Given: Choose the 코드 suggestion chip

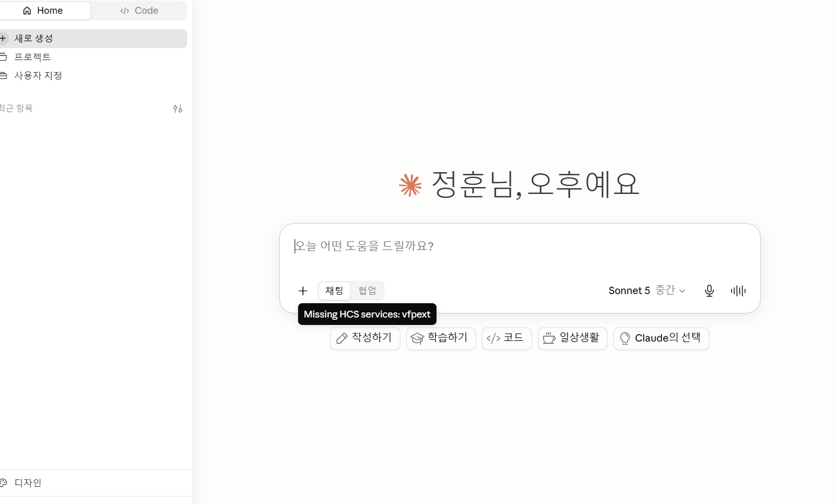Looking at the screenshot, I should [507, 338].
